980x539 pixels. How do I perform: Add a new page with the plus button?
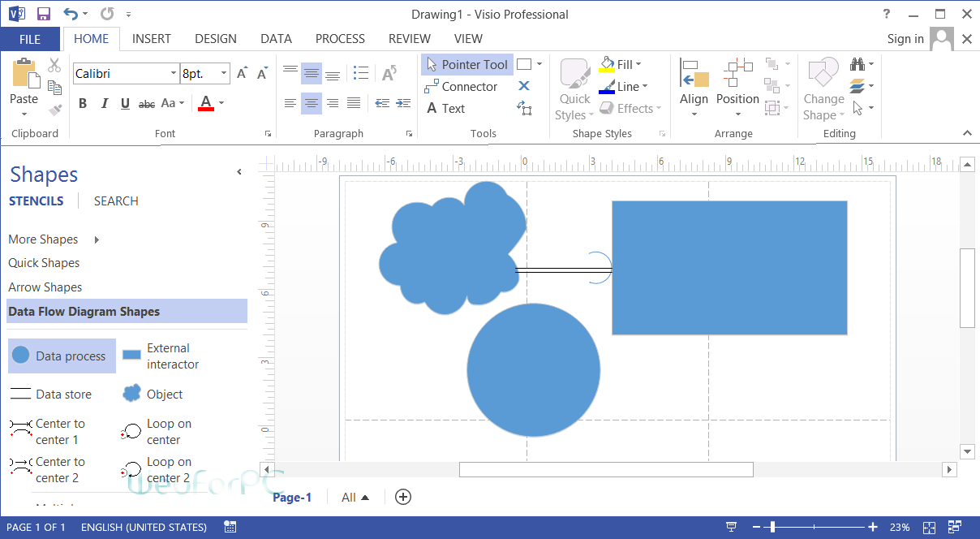click(x=402, y=496)
